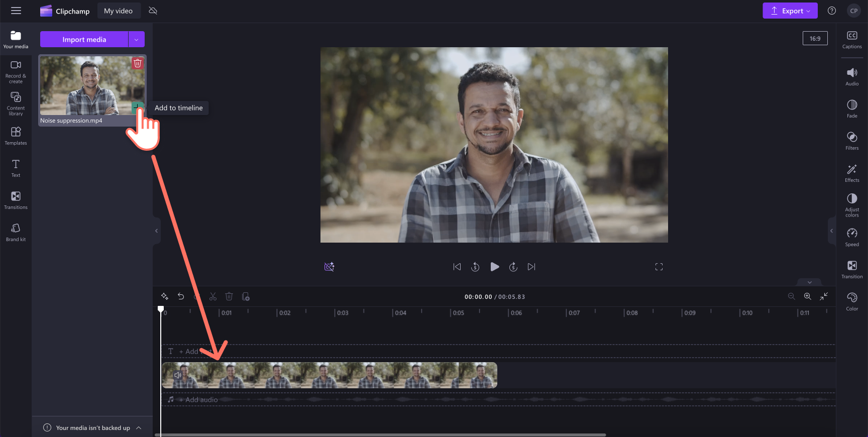The width and height of the screenshot is (868, 437).
Task: Open the Effects panel
Action: (x=852, y=173)
